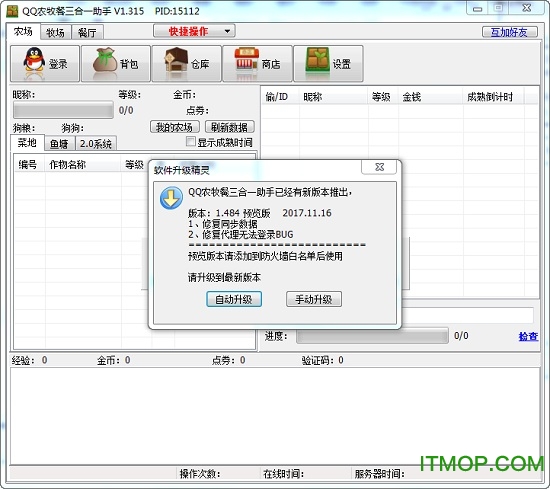This screenshot has width=550, height=489.
Task: Select the 菜地 sub-tab
Action: [27, 142]
